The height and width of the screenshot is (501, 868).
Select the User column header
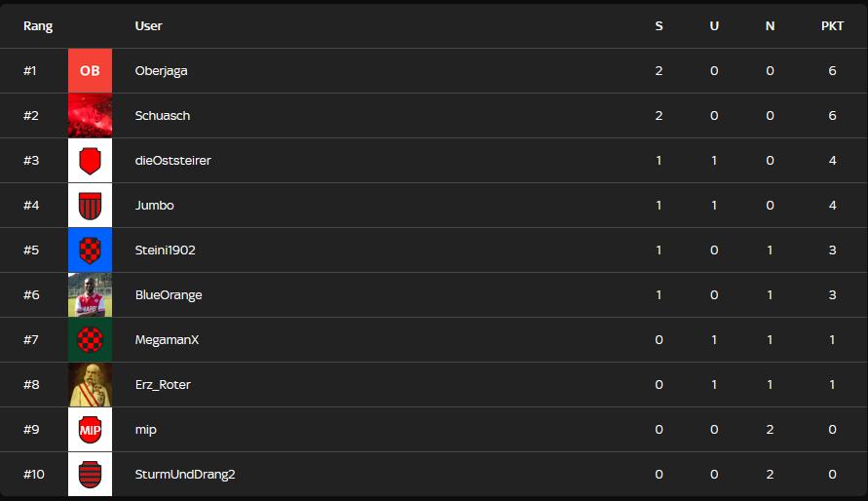tap(148, 26)
